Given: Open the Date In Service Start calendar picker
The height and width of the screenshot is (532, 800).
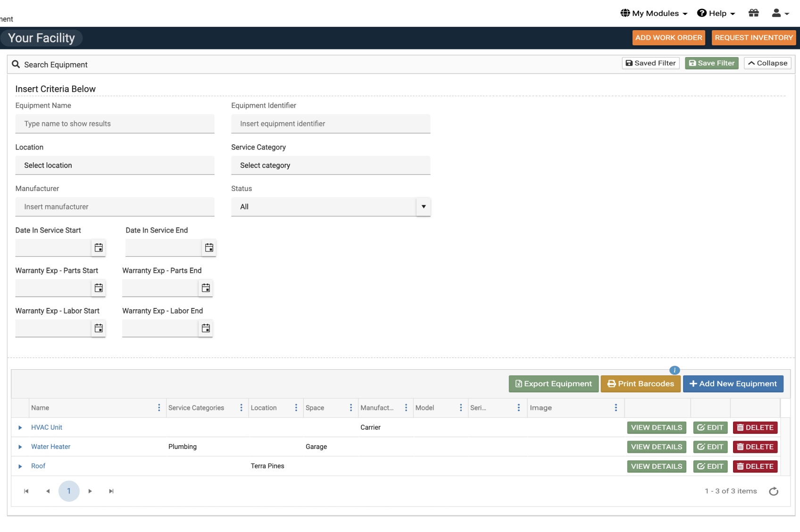Looking at the screenshot, I should point(99,247).
